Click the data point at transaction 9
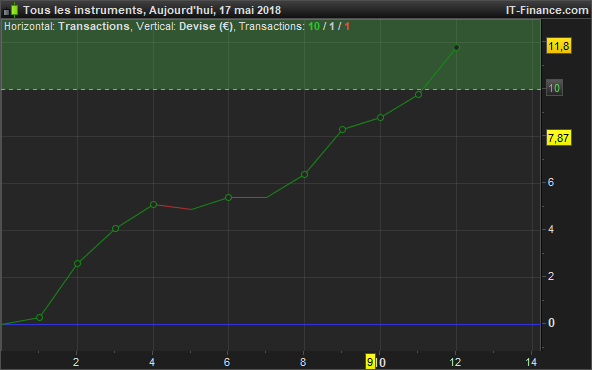This screenshot has width=592, height=370. (x=342, y=130)
